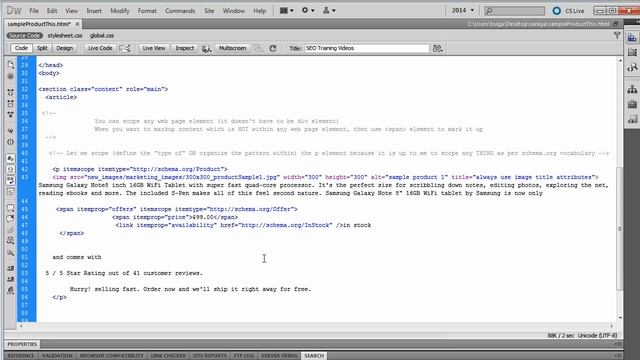Switch to Design view
This screenshot has height=360, width=640.
[x=64, y=48]
